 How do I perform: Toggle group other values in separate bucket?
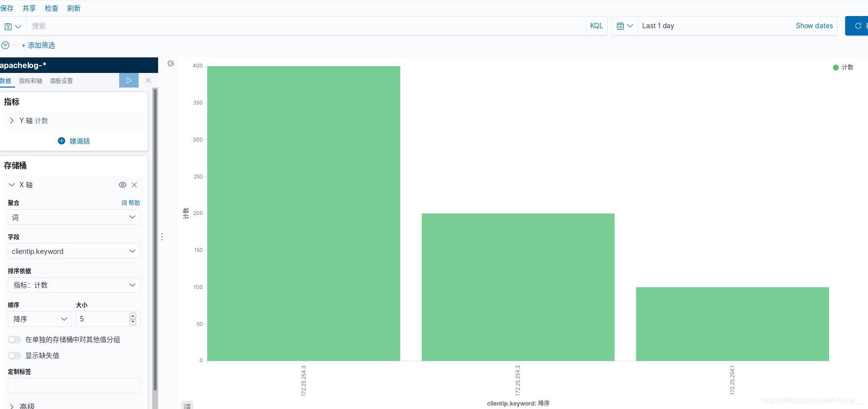pos(15,339)
